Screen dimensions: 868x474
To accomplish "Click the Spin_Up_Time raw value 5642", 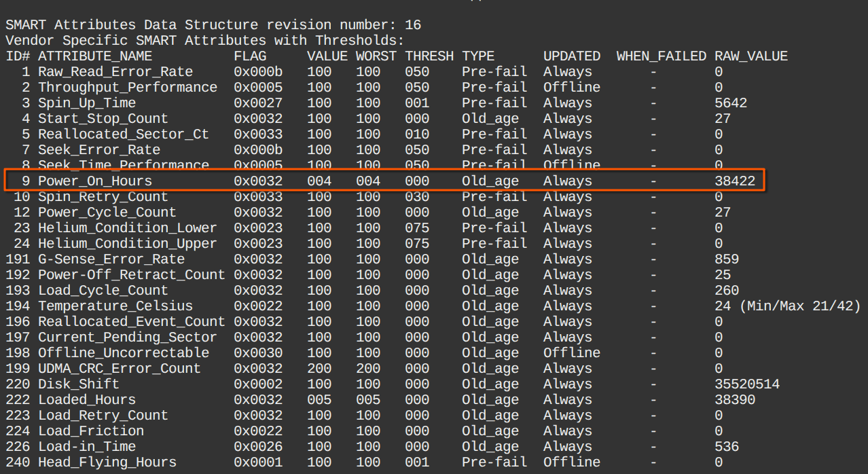I will [730, 103].
